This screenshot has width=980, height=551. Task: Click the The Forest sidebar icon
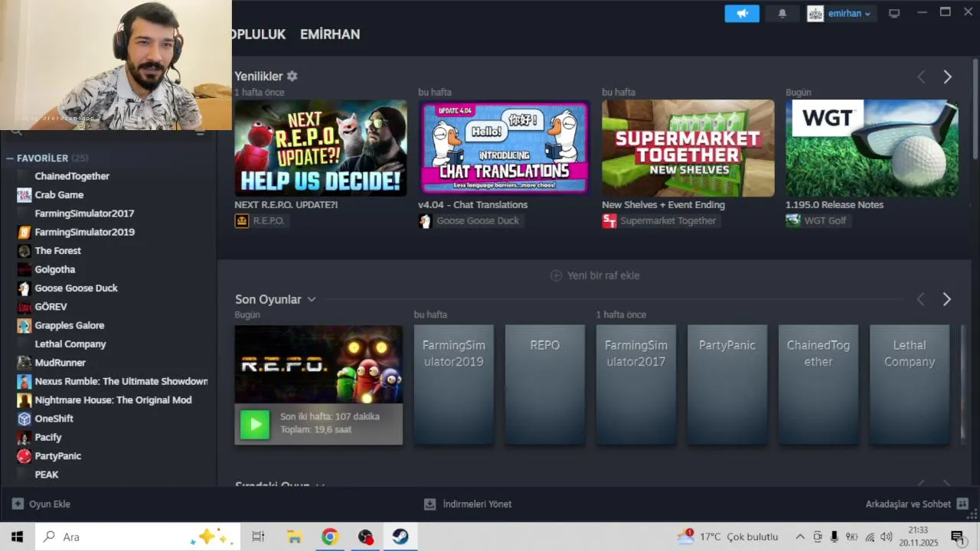(x=24, y=250)
